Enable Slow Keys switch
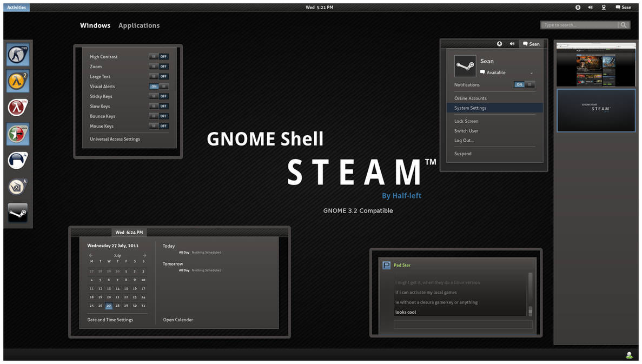This screenshot has width=642, height=364. pos(159,106)
